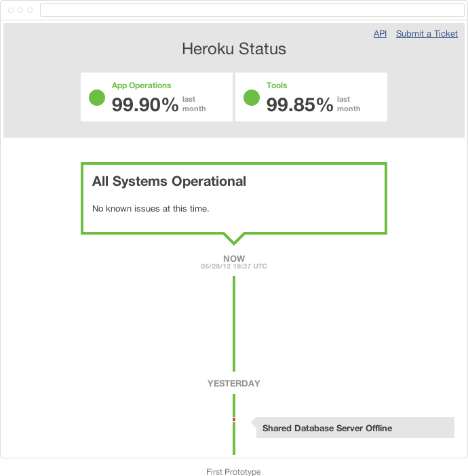Click the first browser window control circle
468x476 pixels.
pos(11,10)
